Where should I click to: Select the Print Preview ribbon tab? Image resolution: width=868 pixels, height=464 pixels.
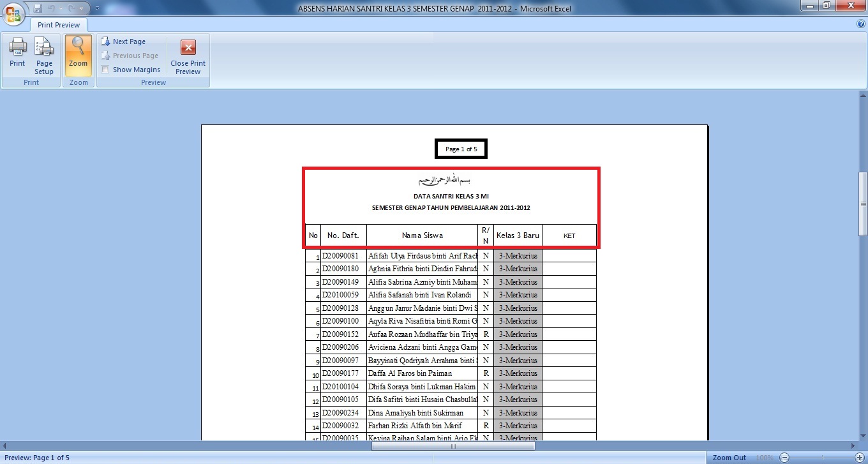click(x=59, y=25)
